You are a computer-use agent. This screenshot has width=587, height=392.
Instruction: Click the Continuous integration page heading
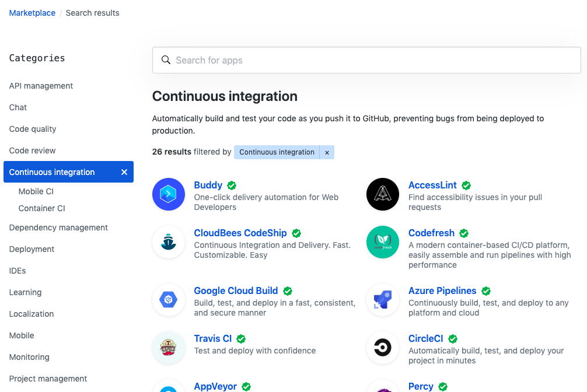pos(225,96)
